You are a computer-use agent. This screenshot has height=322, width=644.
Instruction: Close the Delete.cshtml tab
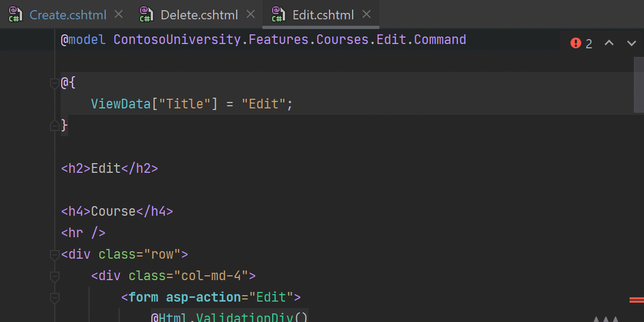(250, 14)
